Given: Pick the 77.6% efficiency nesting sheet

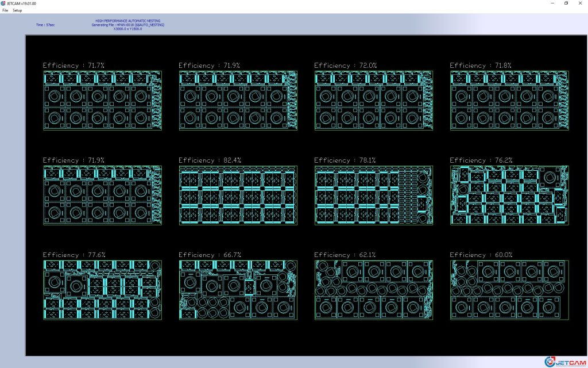Looking at the screenshot, I should [102, 290].
